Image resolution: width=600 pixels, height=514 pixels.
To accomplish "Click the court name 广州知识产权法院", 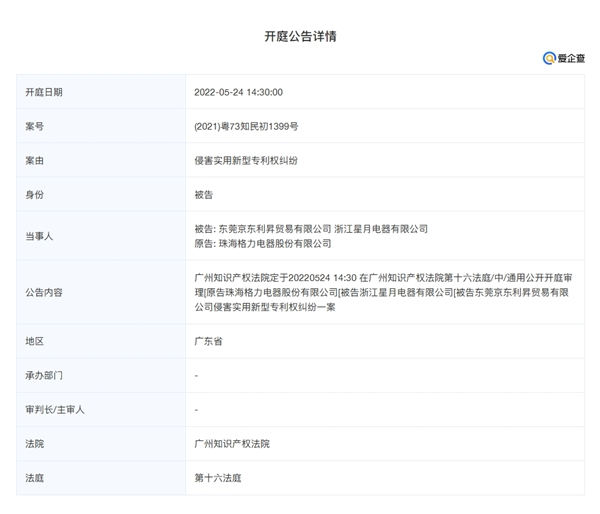I will (232, 444).
